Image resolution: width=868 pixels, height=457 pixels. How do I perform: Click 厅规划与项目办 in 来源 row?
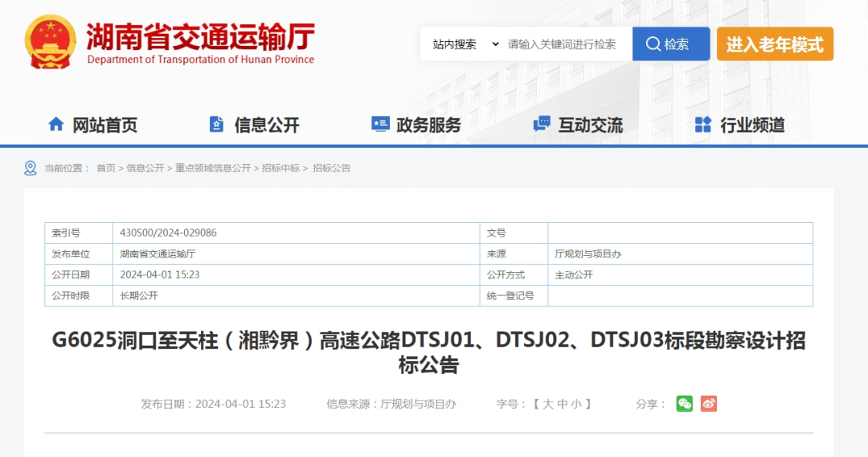pyautogui.click(x=588, y=253)
